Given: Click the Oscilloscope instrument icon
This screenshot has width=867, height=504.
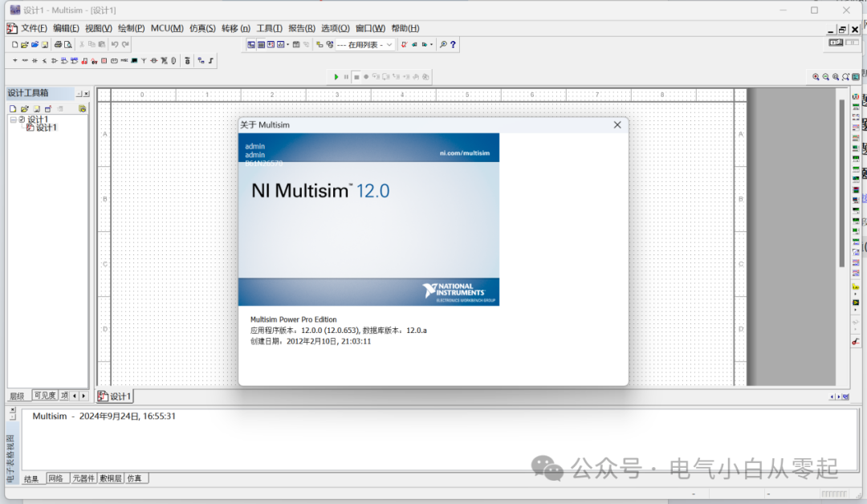Looking at the screenshot, I should tap(856, 128).
